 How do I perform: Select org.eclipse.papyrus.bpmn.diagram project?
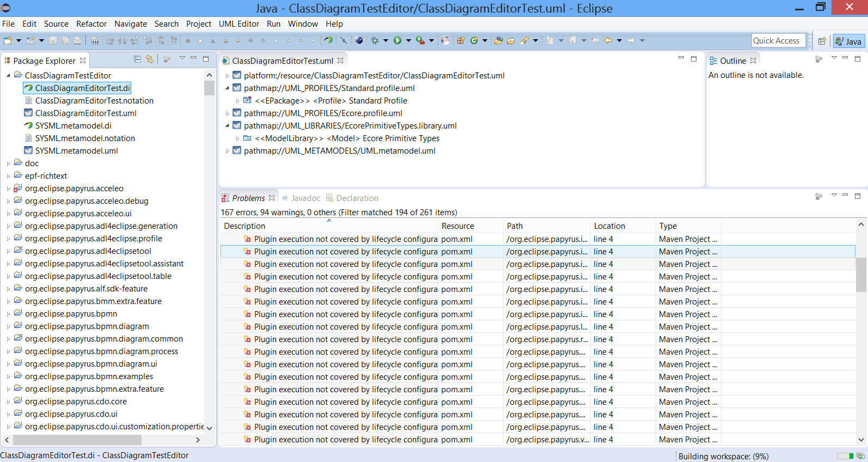coord(87,326)
